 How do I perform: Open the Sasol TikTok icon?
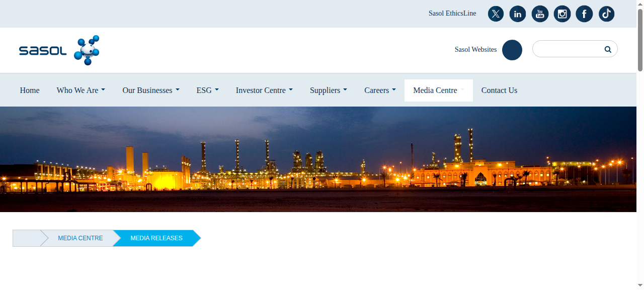coord(606,14)
